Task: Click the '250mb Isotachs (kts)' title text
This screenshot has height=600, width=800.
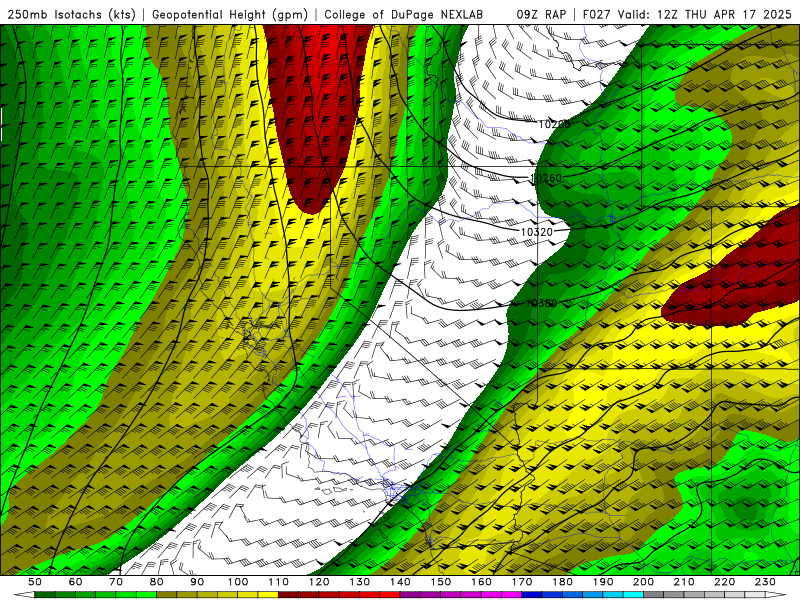Action: point(71,14)
